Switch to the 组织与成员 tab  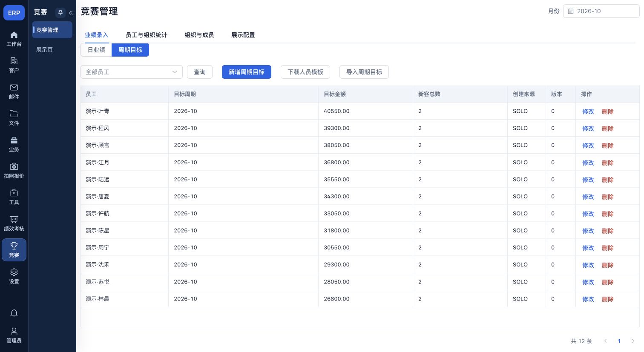[x=199, y=35]
